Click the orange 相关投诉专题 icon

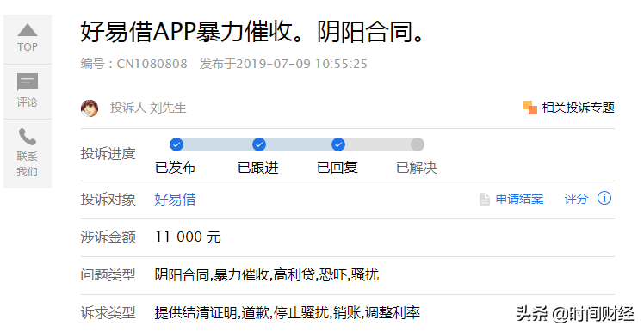click(x=530, y=108)
